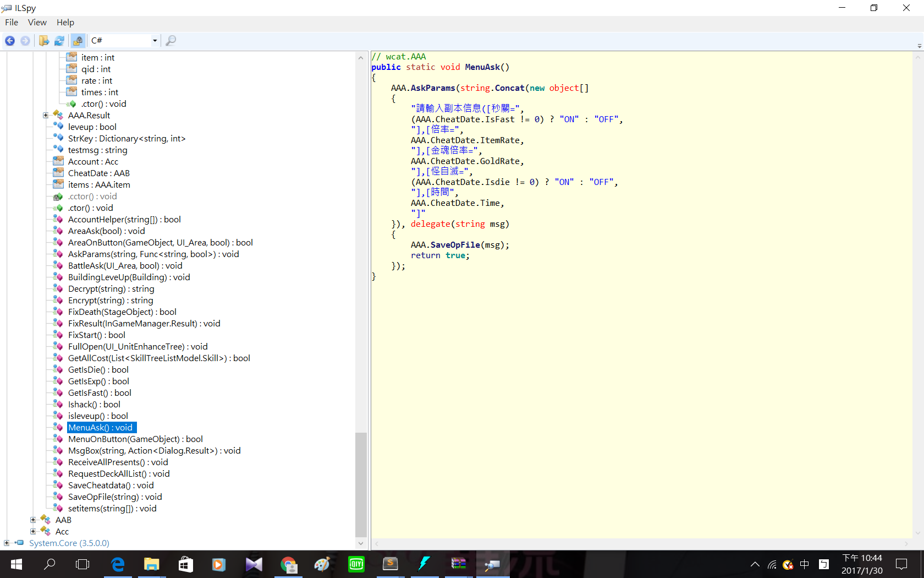Select MsgBox method entry
The width and height of the screenshot is (924, 578).
[154, 451]
